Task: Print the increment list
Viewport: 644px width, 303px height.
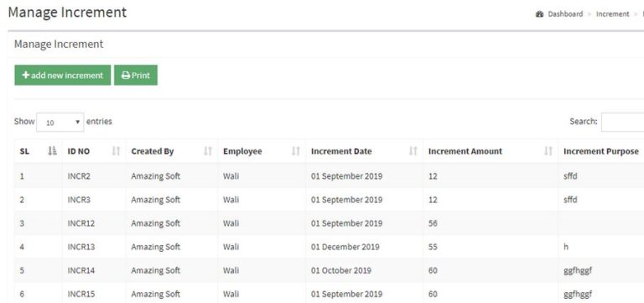Action: click(x=136, y=76)
